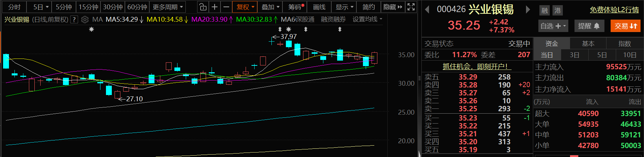
Task: Open moving average settings gear
Action: 85,20
